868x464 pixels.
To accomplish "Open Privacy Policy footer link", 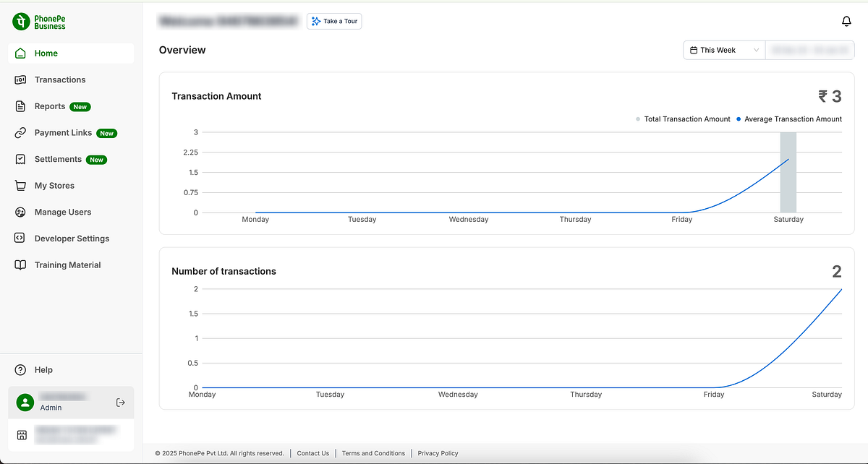I will [438, 453].
